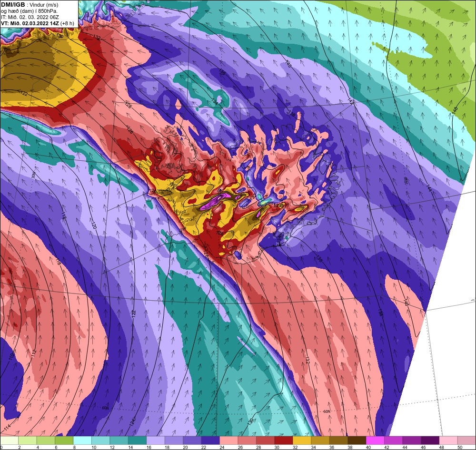The image size is (476, 450).
Task: Click the '144' height contour label
Action: click(429, 187)
